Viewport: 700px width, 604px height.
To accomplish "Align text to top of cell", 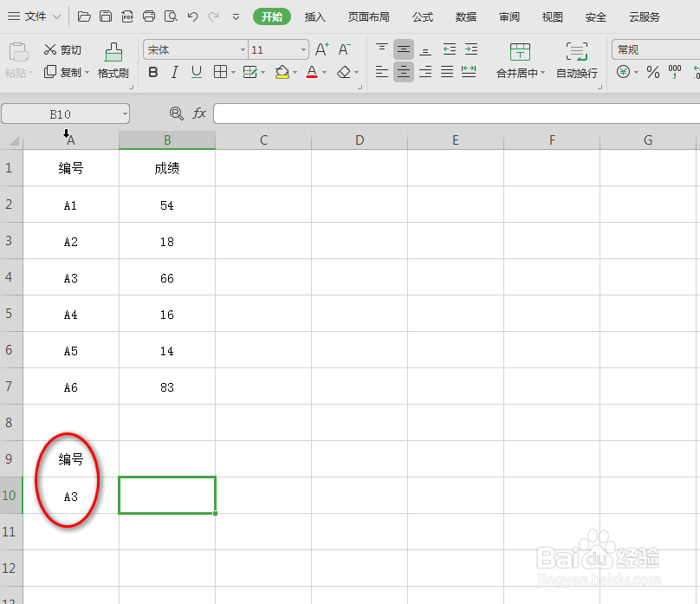I will click(x=382, y=49).
